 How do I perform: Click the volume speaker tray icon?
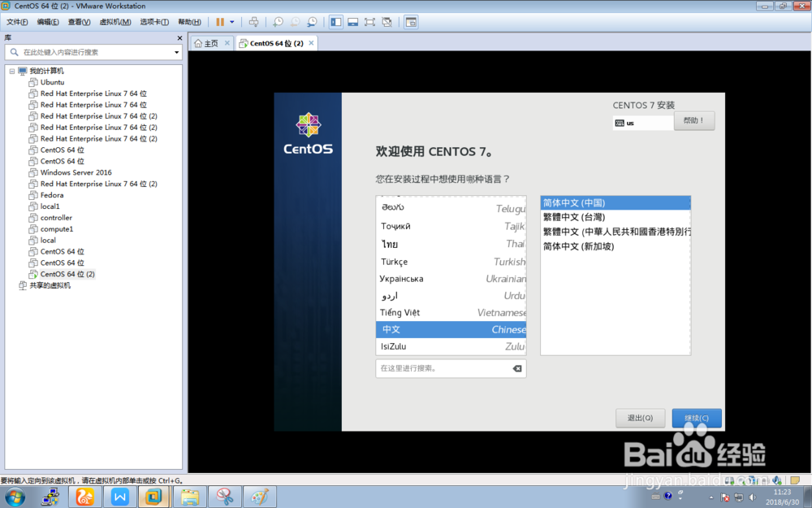click(x=753, y=497)
